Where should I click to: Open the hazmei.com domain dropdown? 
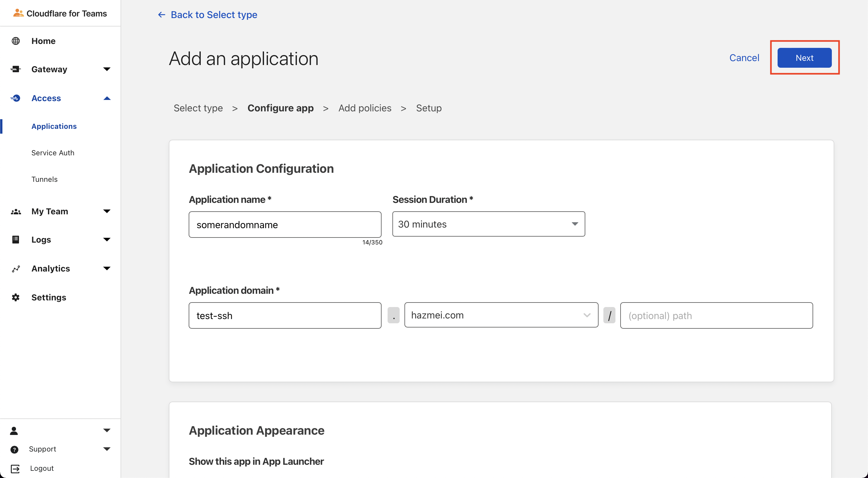click(x=501, y=315)
